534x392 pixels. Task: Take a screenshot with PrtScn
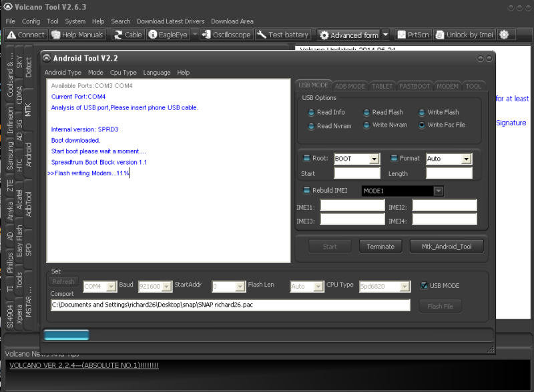(402, 35)
